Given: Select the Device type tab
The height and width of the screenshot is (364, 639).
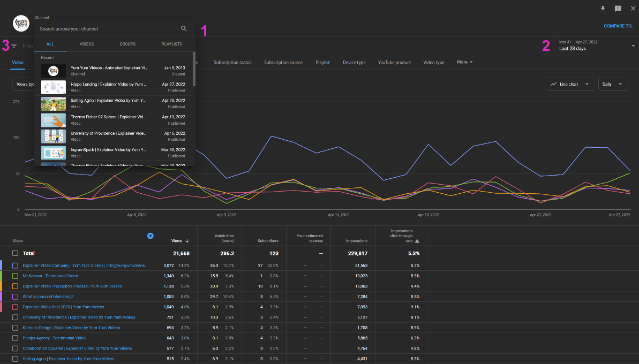Looking at the screenshot, I should point(354,62).
